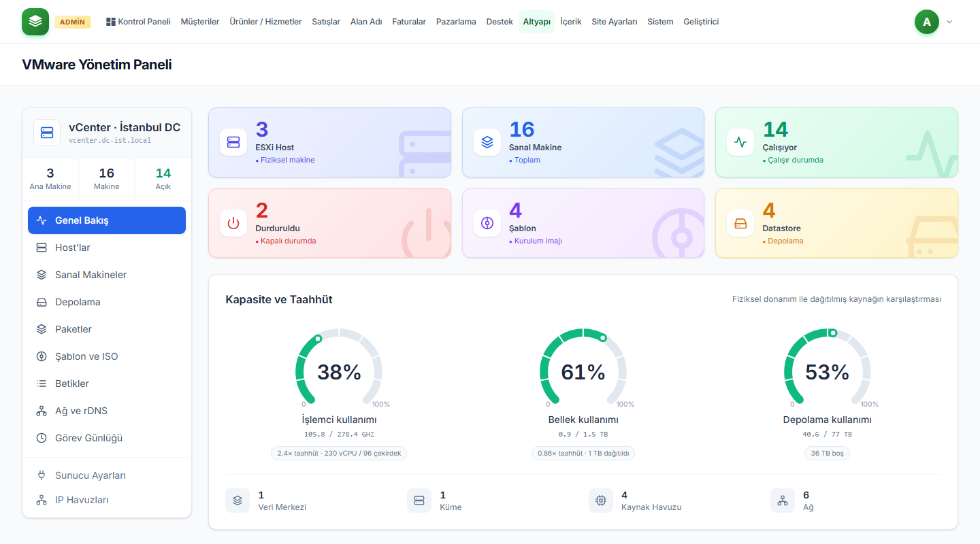
Task: Open IP Havuzları link
Action: [x=107, y=500]
